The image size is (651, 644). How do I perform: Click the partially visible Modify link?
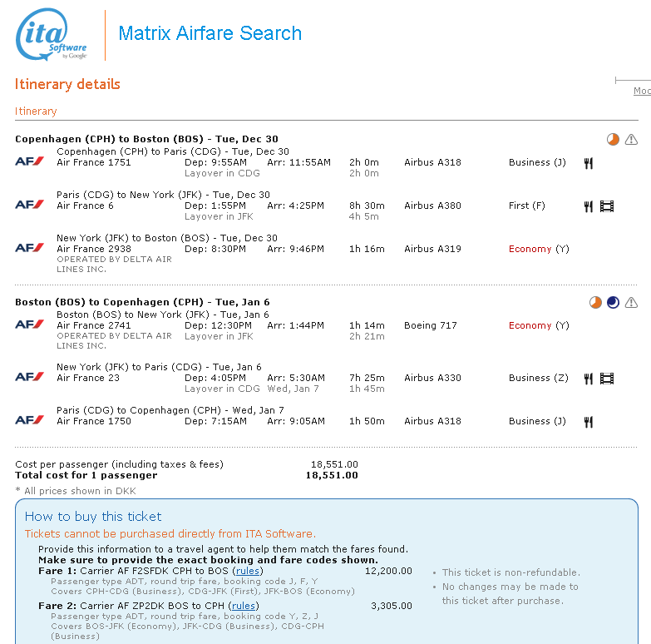tap(642, 91)
